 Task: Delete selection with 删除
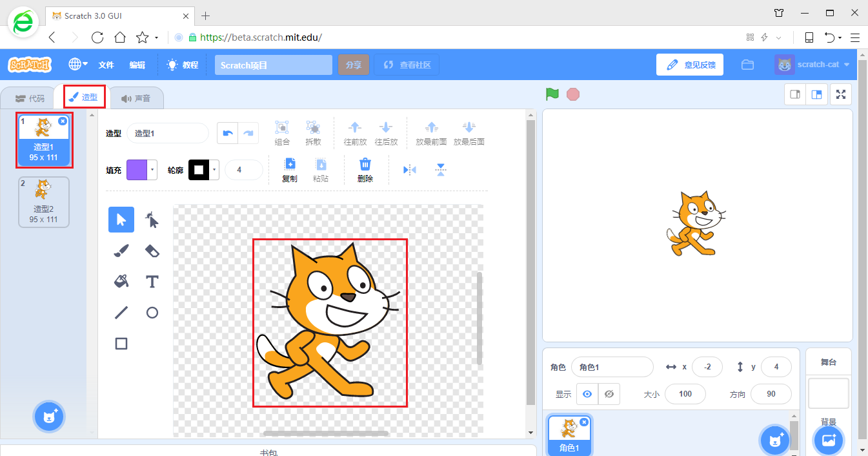[365, 170]
